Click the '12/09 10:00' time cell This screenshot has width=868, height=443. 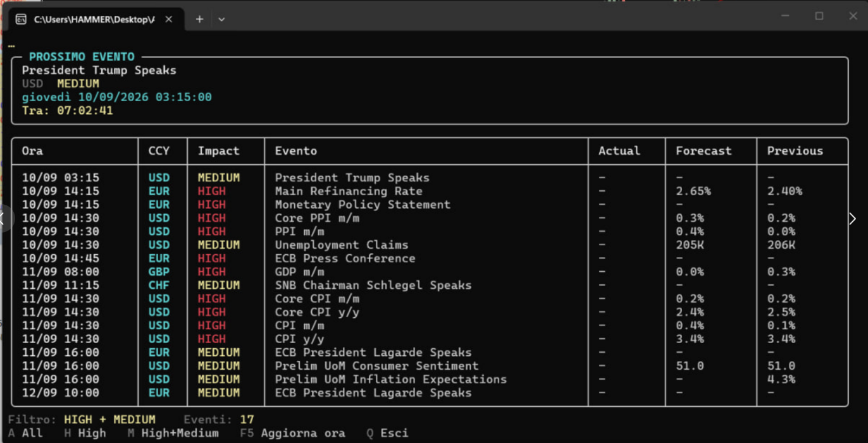pyautogui.click(x=61, y=393)
